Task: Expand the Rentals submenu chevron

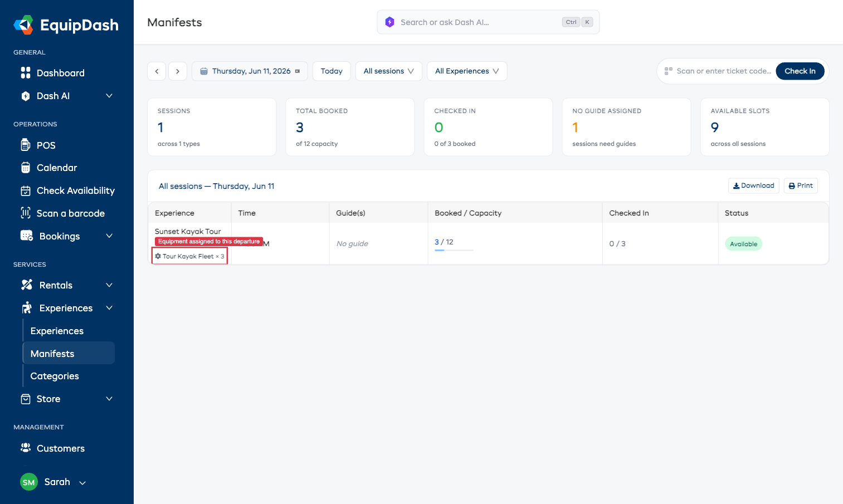Action: click(109, 285)
